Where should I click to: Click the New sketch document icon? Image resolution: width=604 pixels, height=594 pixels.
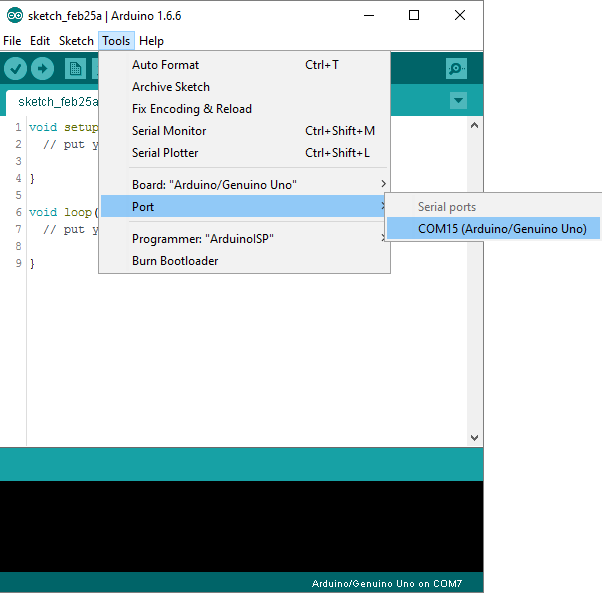(75, 69)
